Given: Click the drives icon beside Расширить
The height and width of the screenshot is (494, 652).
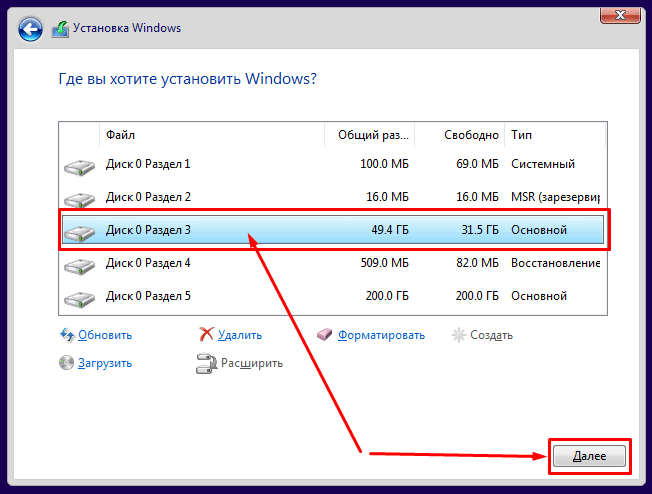Looking at the screenshot, I should [206, 363].
